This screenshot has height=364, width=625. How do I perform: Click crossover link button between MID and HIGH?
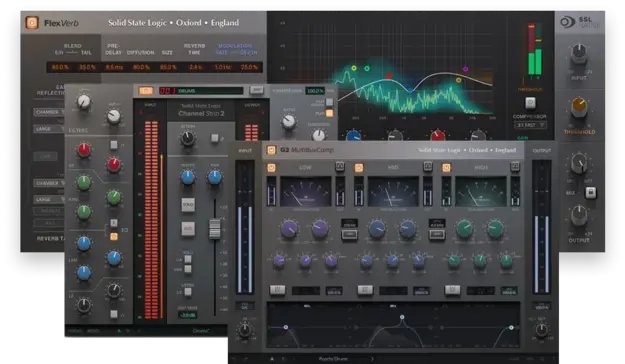click(x=437, y=234)
